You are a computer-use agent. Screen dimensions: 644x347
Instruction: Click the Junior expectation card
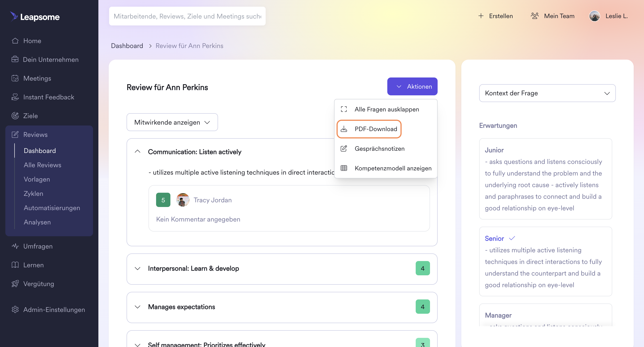(546, 179)
